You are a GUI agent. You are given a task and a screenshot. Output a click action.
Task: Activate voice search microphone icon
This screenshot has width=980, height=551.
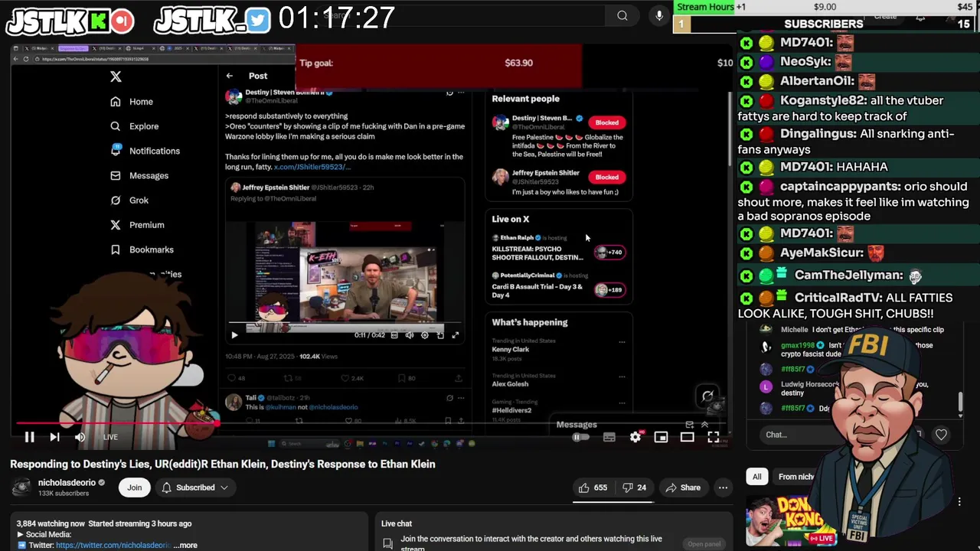pos(659,15)
